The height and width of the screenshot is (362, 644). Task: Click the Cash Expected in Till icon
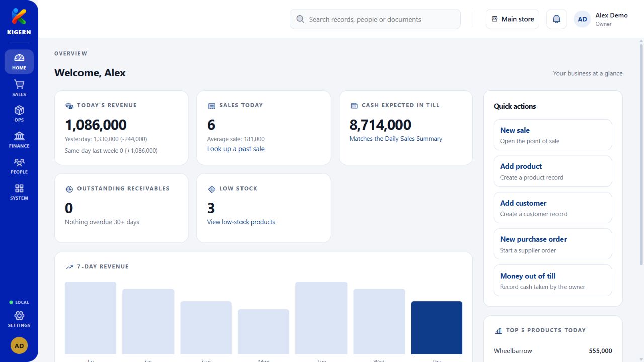[x=354, y=106]
